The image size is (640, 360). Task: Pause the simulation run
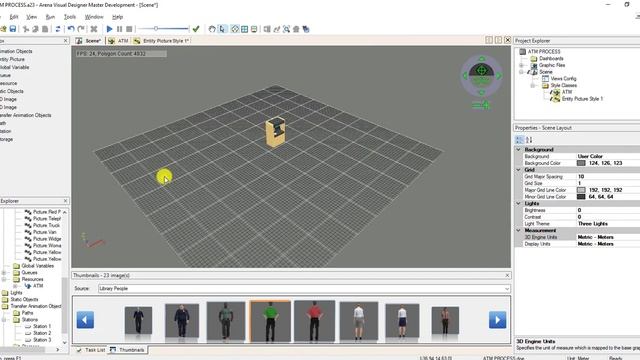point(119,29)
